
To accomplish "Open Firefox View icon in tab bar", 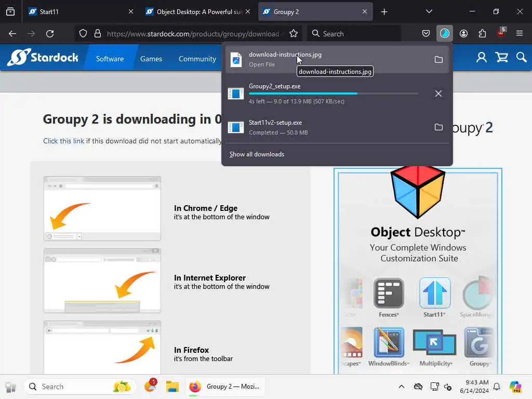I will 10,12.
